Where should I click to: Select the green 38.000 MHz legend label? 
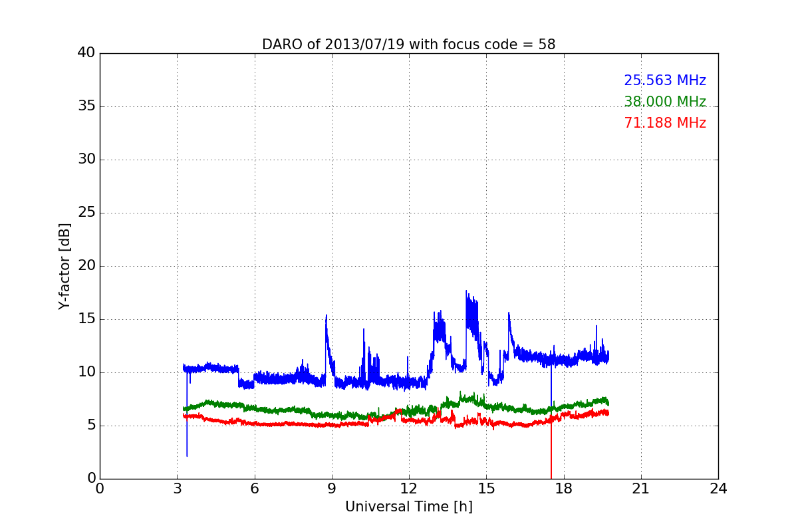coord(665,102)
